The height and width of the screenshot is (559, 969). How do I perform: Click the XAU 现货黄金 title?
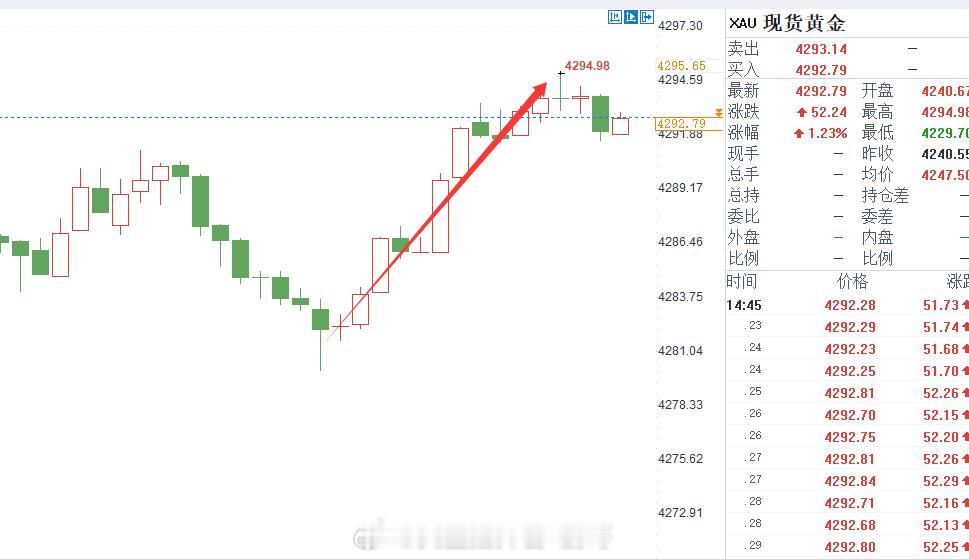coord(787,23)
